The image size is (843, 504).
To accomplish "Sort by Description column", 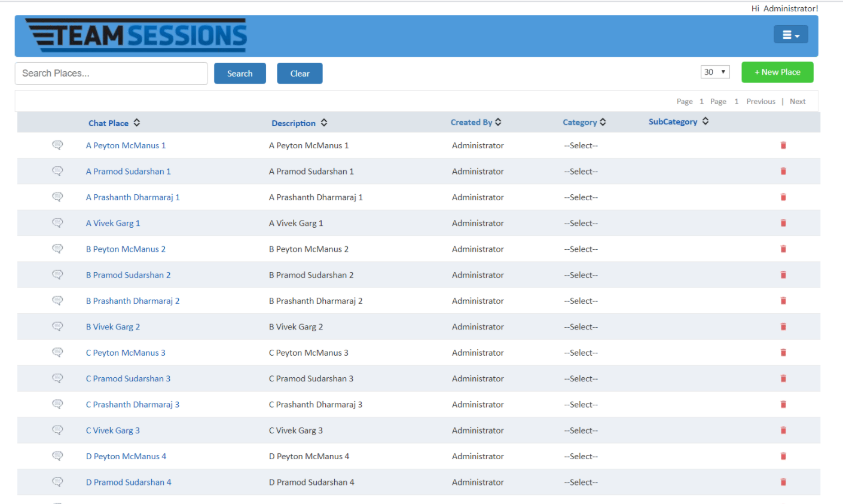I will tap(300, 123).
